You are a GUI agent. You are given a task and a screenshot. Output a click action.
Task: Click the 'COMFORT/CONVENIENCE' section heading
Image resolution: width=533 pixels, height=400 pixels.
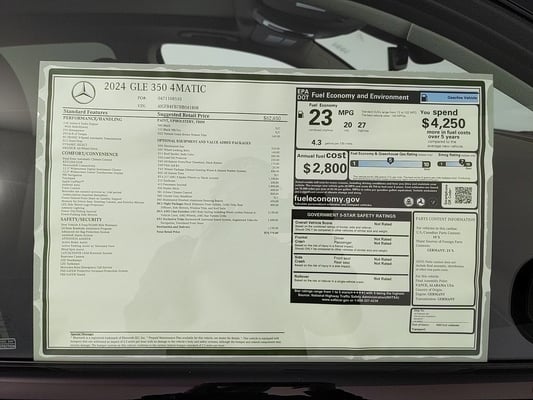pyautogui.click(x=90, y=154)
